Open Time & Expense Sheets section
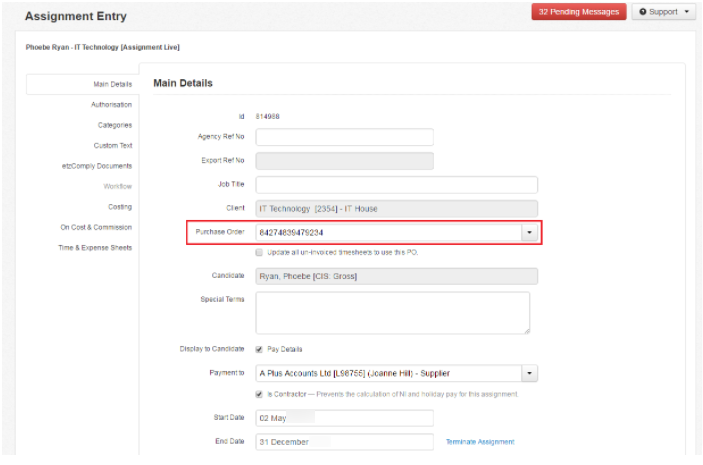The height and width of the screenshot is (465, 703). (95, 248)
